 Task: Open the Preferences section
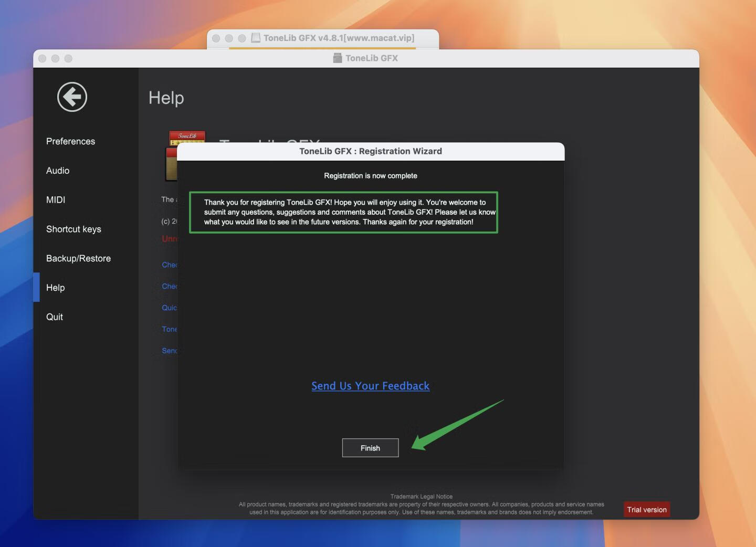70,141
